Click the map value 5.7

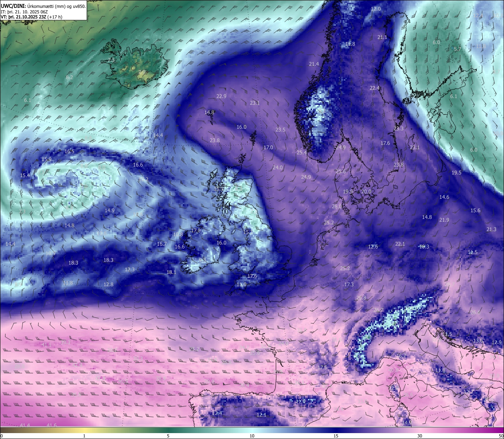click(x=457, y=49)
